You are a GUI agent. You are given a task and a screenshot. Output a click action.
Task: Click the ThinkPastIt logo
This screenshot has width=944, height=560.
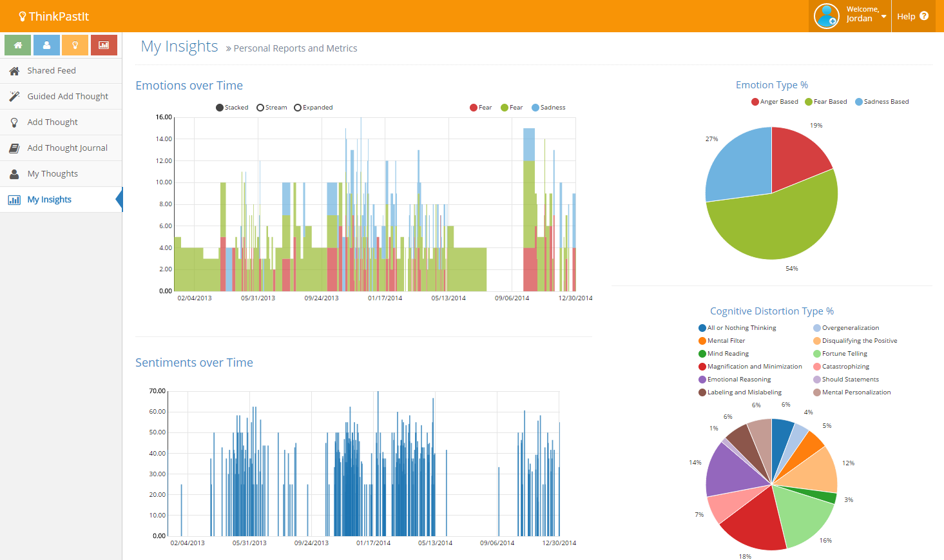pos(54,16)
